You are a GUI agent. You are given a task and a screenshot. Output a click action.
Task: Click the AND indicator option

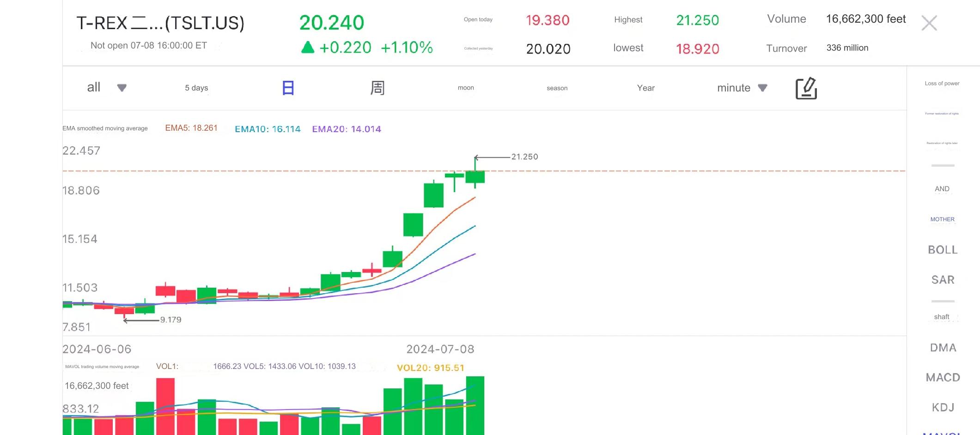click(x=942, y=189)
